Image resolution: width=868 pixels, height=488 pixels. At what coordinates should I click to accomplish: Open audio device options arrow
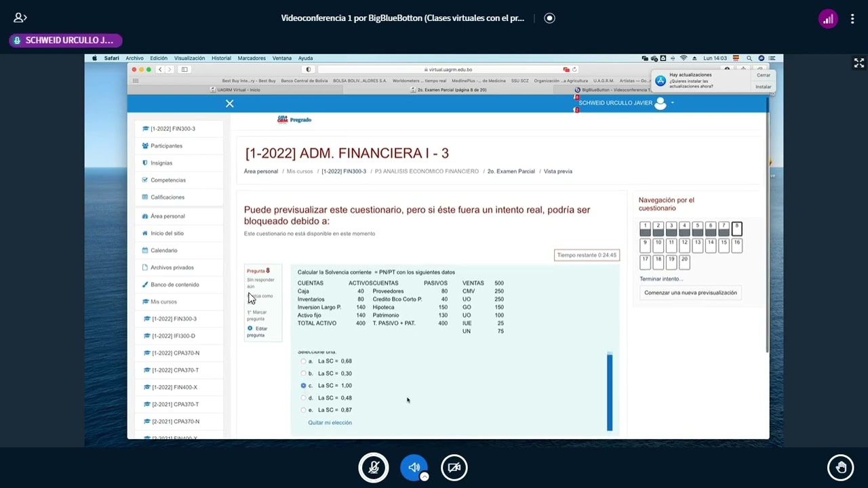pos(425,476)
